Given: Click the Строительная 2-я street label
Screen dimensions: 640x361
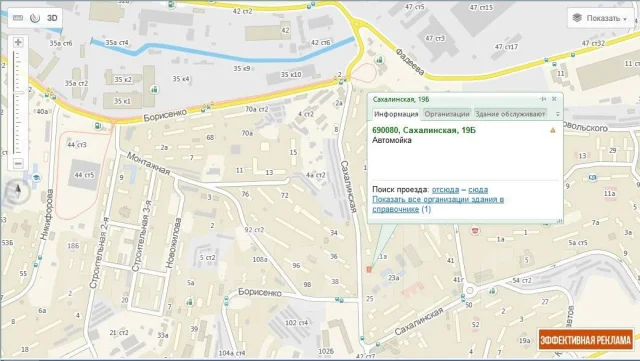Looking at the screenshot, I should (x=99, y=252).
